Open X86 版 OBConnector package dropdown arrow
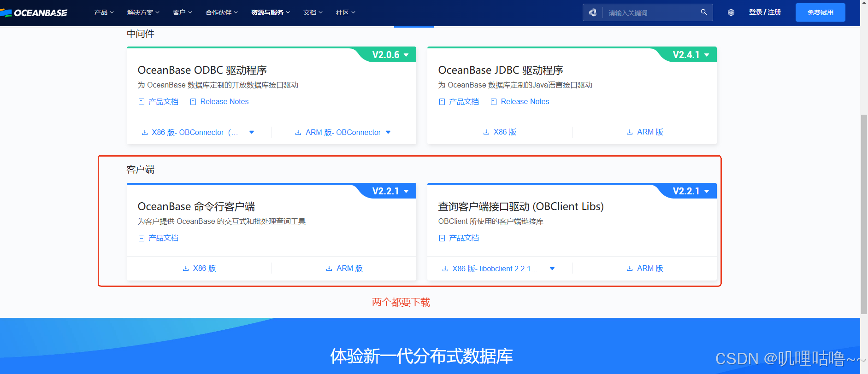 point(252,132)
